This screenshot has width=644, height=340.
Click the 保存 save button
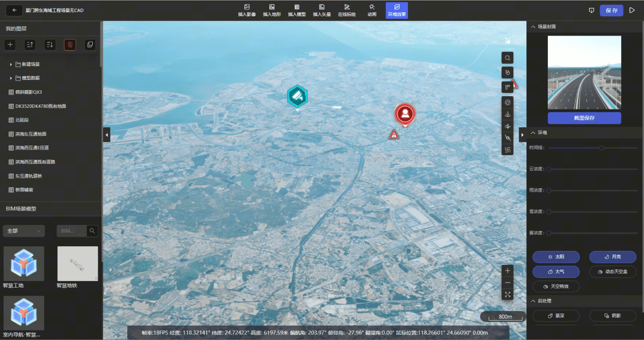click(x=611, y=10)
